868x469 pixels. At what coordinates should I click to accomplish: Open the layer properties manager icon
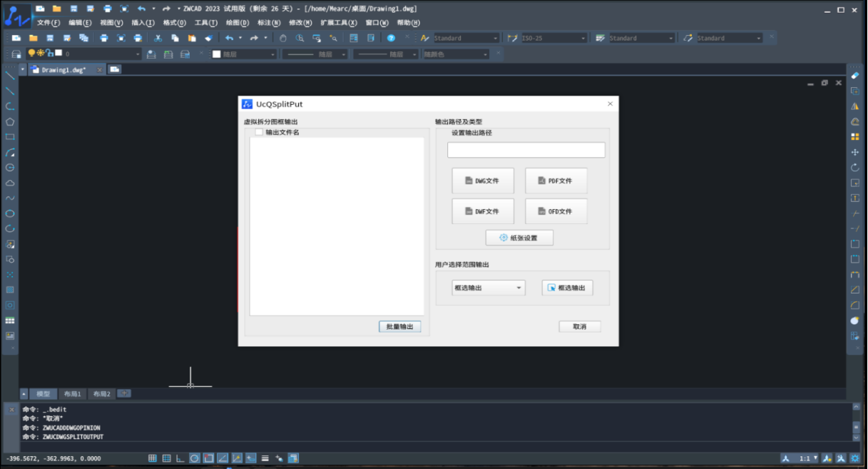pos(16,54)
